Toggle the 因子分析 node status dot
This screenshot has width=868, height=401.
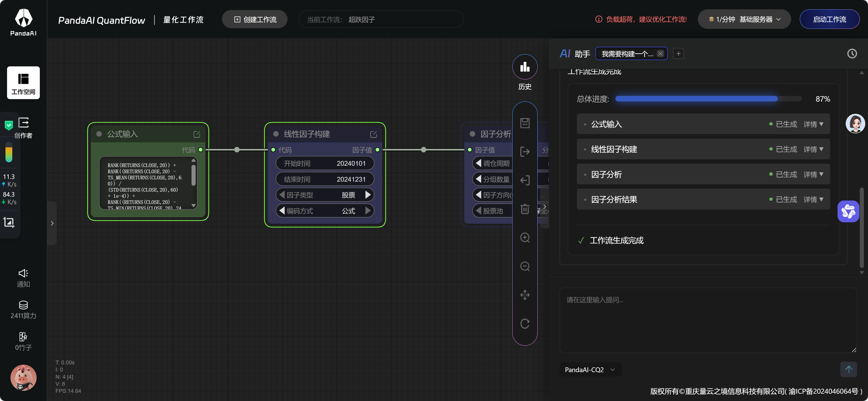click(472, 134)
